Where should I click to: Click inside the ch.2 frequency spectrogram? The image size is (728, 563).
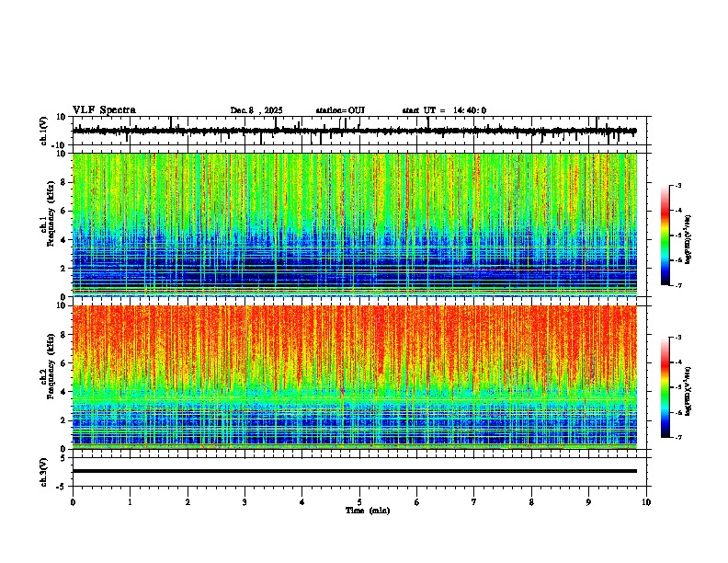coord(354,377)
